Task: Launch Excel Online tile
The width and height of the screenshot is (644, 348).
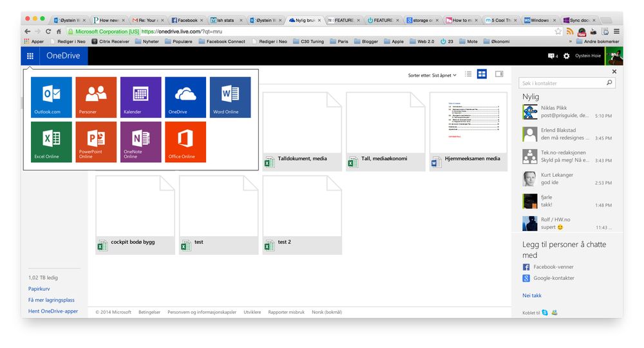Action: point(52,142)
